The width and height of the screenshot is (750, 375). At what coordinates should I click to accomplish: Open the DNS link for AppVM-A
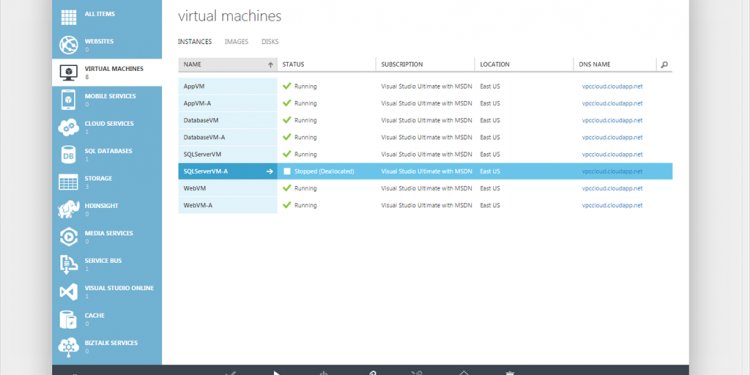tap(612, 103)
